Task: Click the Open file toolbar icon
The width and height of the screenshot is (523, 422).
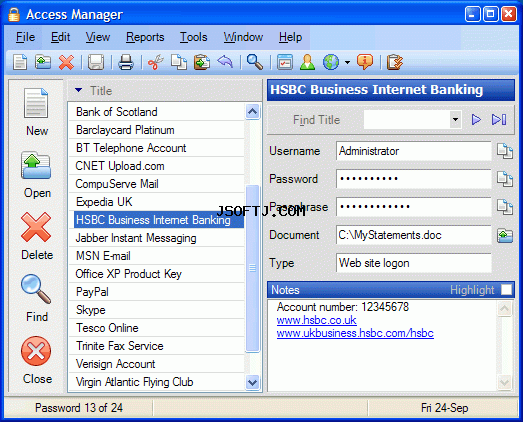Action: [x=43, y=62]
